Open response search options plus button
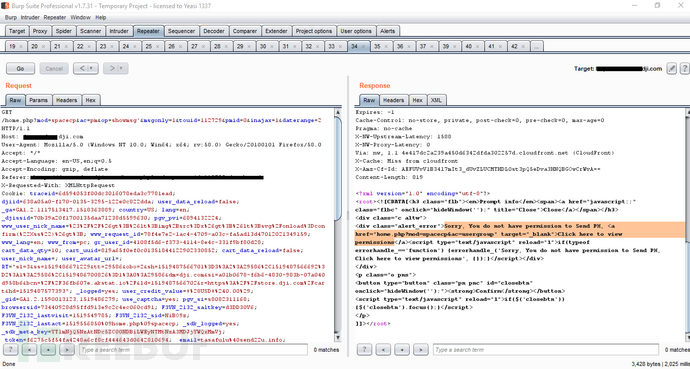Screen dimensions: 690x369 point(402,350)
